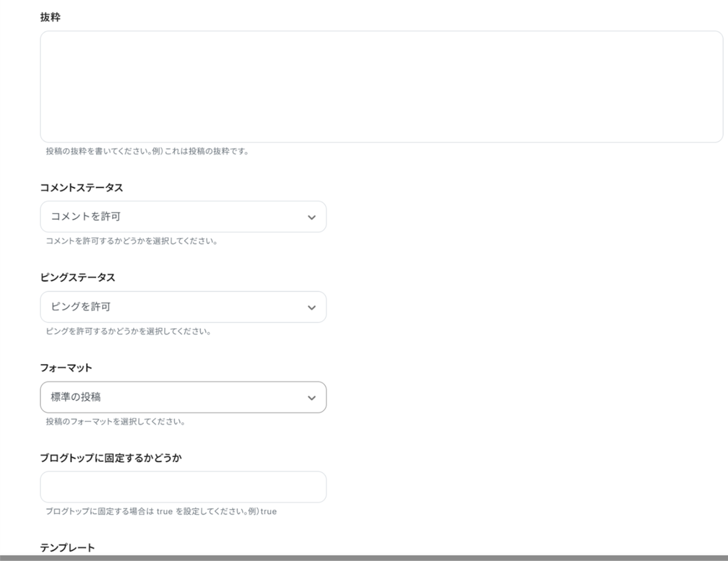Click the ブログトップに固定するかどうか label
This screenshot has width=728, height=561.
pos(111,458)
